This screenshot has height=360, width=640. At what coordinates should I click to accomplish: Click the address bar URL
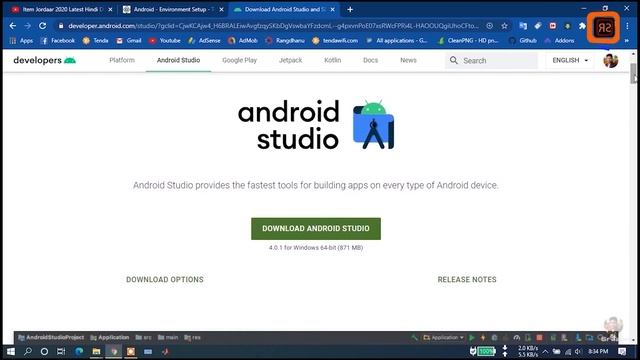coord(273,26)
